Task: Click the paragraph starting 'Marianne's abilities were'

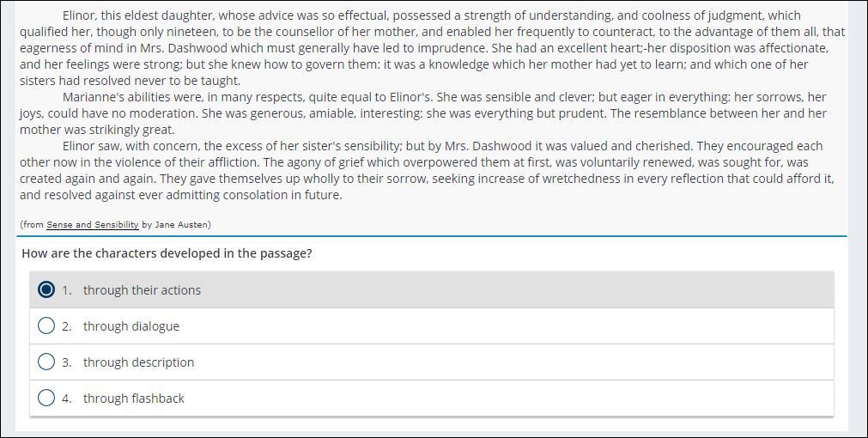Action: pyautogui.click(x=429, y=113)
